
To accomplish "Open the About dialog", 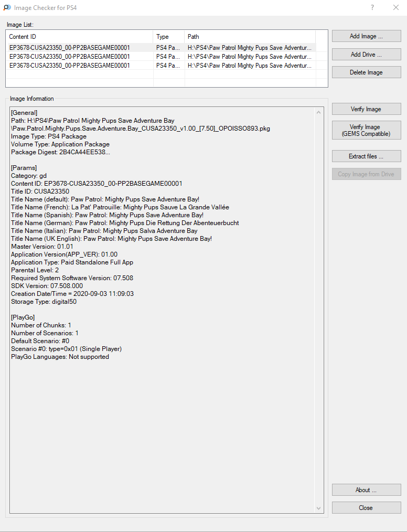I will 366,490.
